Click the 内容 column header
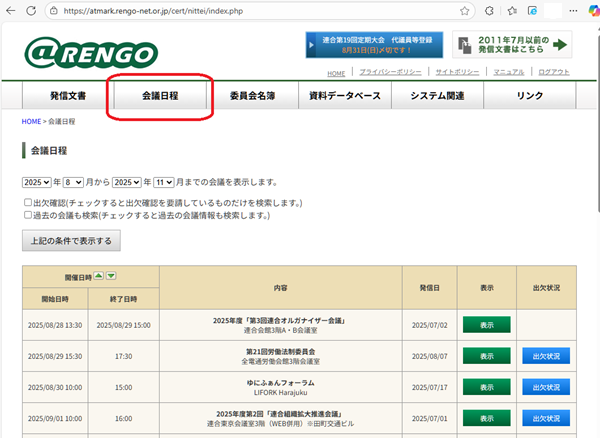 click(x=280, y=288)
